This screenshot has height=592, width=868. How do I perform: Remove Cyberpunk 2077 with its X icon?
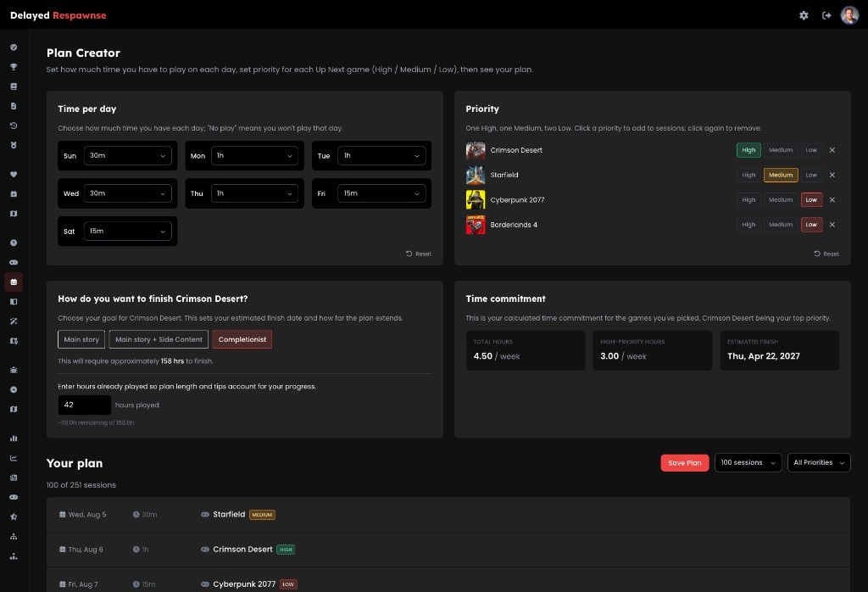[x=832, y=200]
